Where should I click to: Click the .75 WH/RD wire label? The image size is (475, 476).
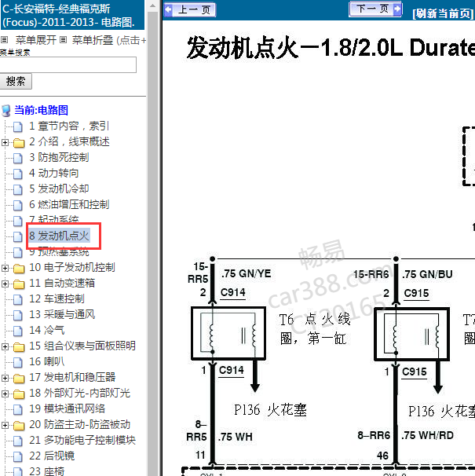click(x=427, y=435)
